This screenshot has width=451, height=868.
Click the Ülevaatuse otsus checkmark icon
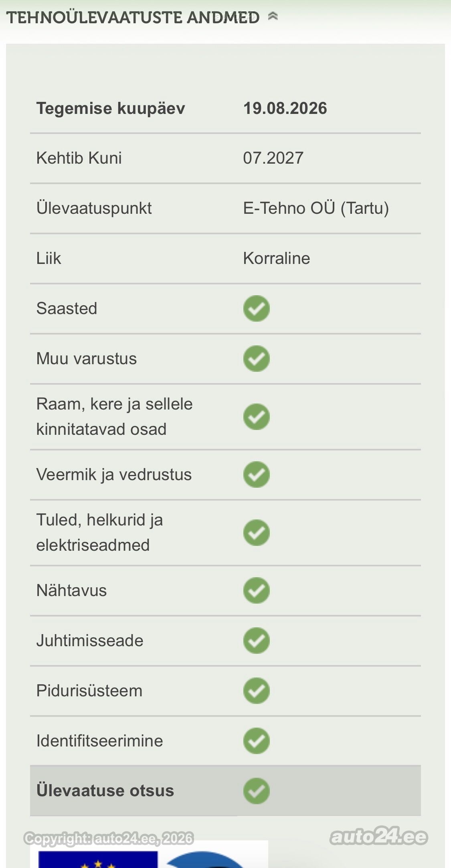(x=257, y=791)
